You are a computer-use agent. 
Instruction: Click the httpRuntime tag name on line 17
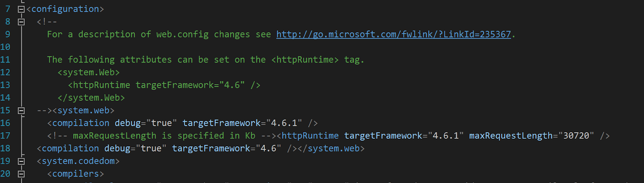click(310, 136)
